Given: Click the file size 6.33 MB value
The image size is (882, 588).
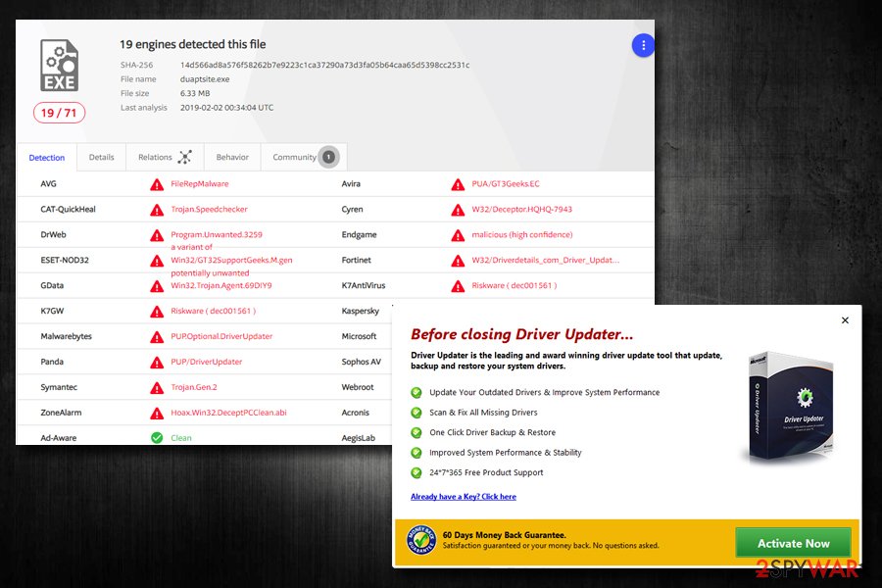Looking at the screenshot, I should point(195,93).
